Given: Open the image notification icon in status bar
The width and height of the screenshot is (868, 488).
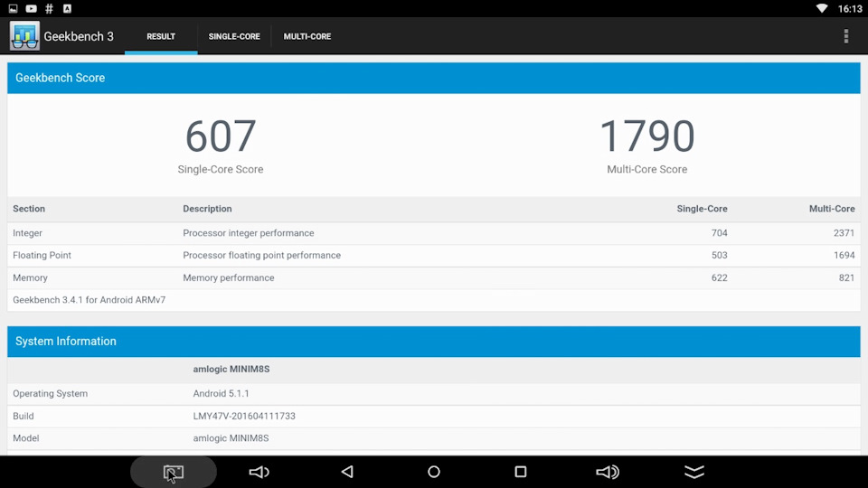Looking at the screenshot, I should click(x=13, y=8).
